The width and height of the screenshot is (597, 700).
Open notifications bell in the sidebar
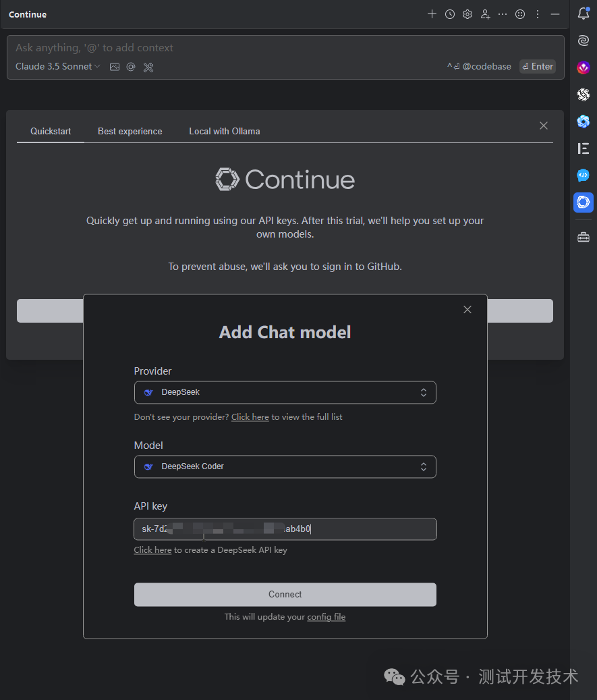pyautogui.click(x=583, y=14)
